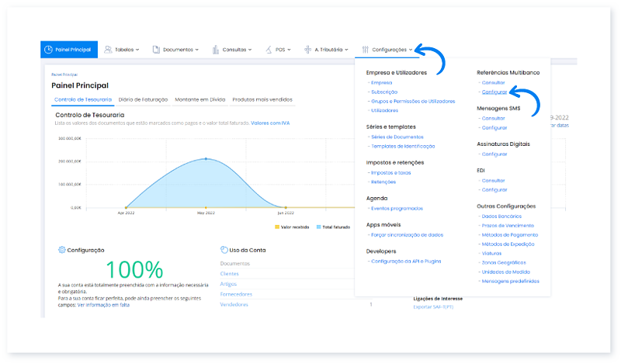
Task: Open the Utilizadores settings link
Action: click(x=384, y=110)
